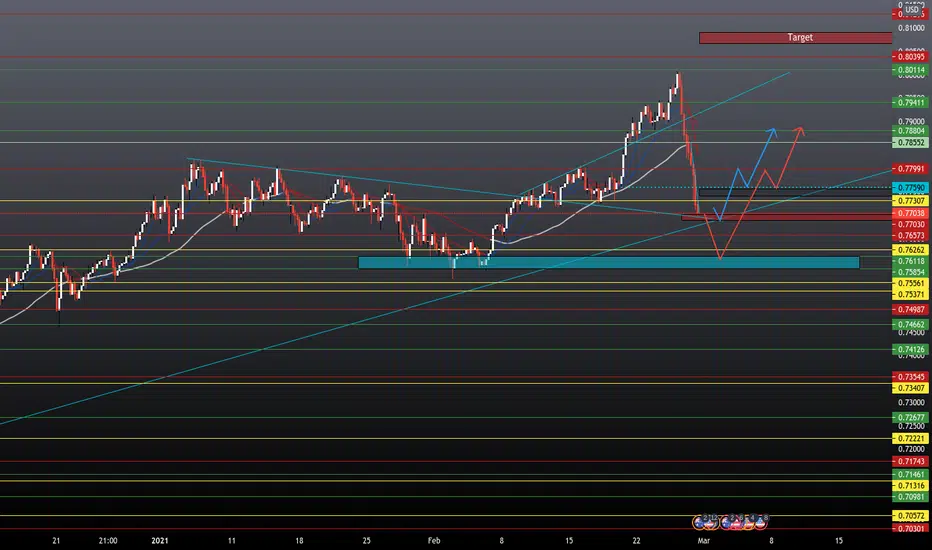Click the 0.80114 green price label
The width and height of the screenshot is (932, 550).
(x=911, y=70)
